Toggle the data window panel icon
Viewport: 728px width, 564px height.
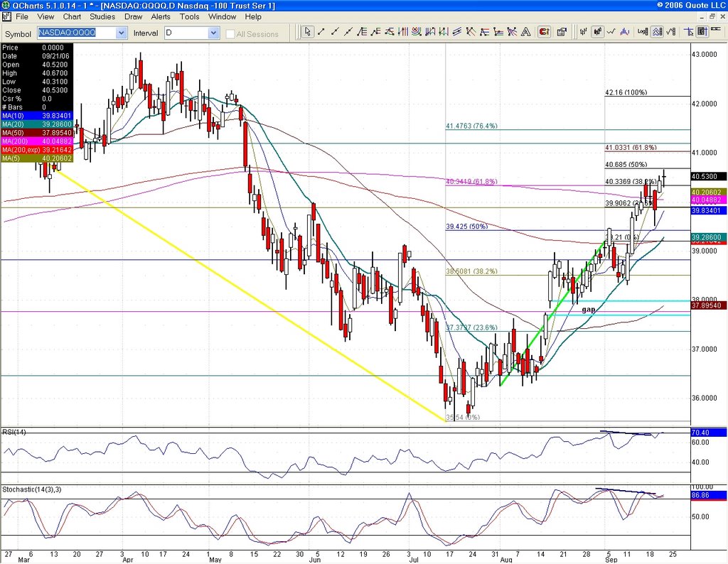click(702, 32)
